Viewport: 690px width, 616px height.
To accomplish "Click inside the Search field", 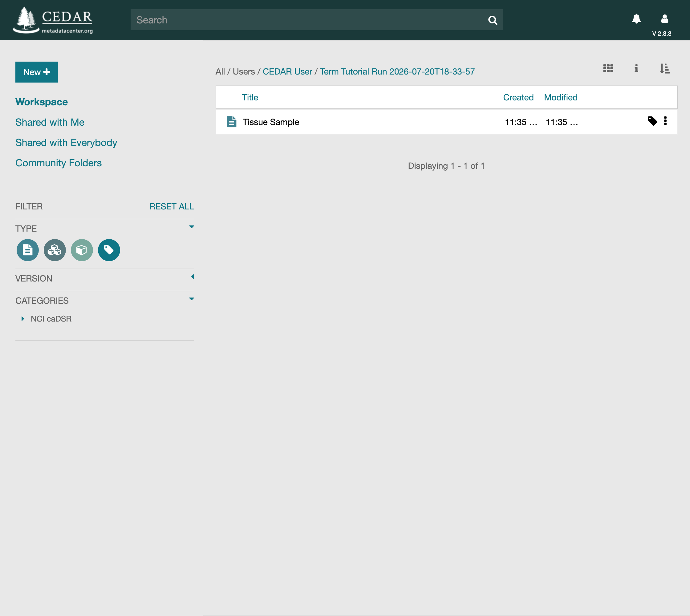I will point(308,20).
